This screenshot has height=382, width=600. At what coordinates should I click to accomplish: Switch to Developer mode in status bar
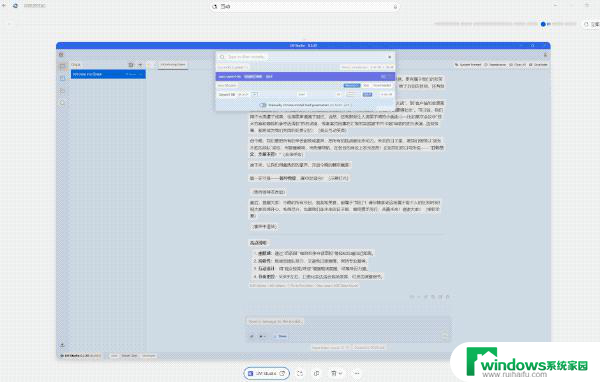tap(148, 356)
